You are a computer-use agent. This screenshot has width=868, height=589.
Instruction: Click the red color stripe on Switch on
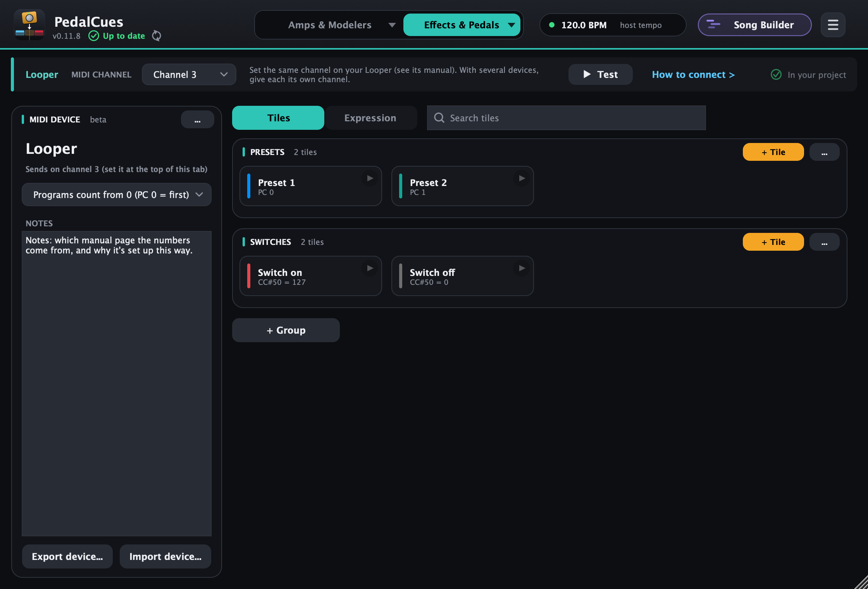click(248, 276)
